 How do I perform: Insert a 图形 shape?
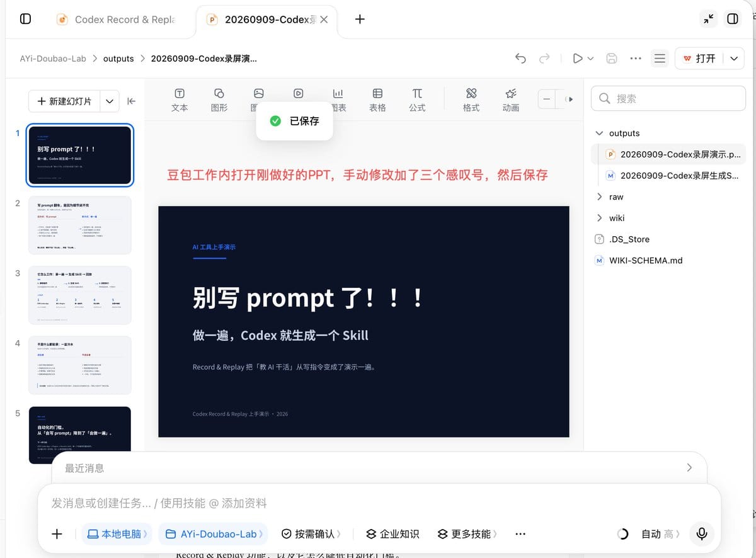tap(219, 100)
